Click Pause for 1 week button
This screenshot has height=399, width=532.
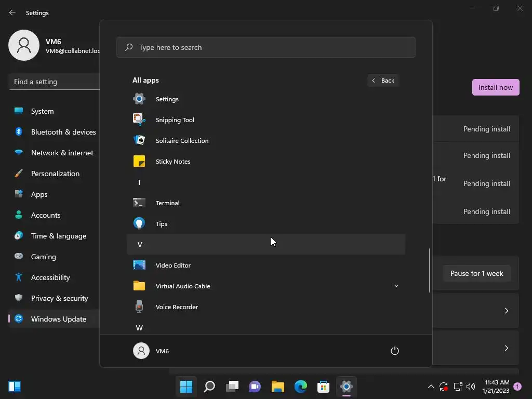click(x=476, y=273)
